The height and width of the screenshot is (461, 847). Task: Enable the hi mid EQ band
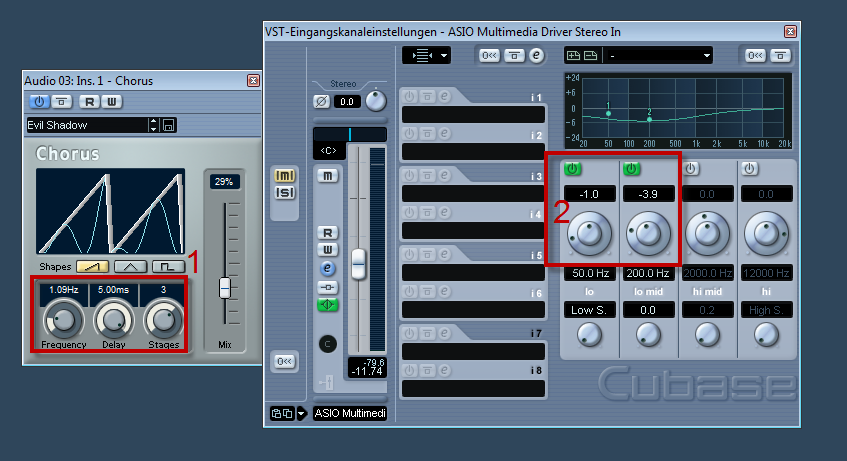click(691, 169)
